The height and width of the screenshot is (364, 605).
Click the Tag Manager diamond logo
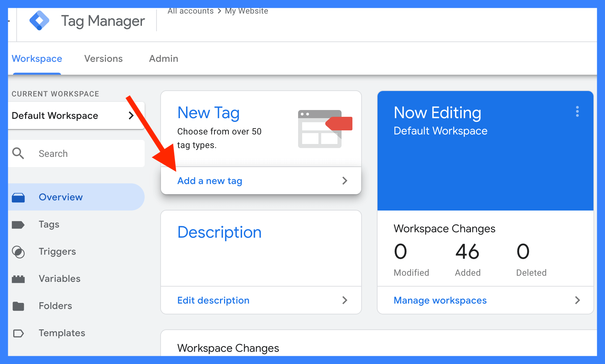tap(39, 20)
